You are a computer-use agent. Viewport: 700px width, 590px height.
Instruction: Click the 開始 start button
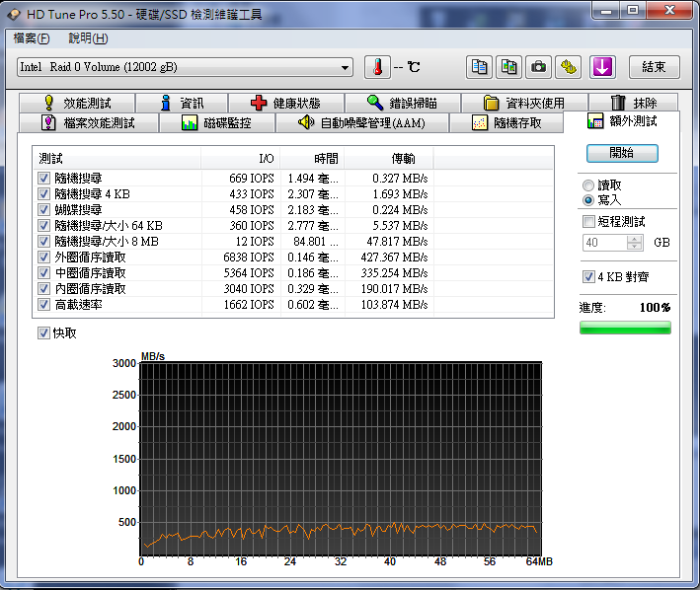[622, 153]
